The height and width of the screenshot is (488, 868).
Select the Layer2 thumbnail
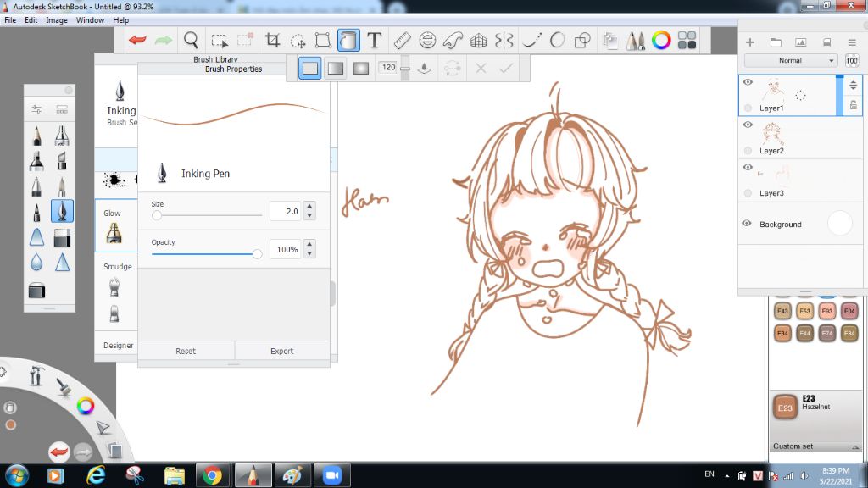[x=771, y=133]
